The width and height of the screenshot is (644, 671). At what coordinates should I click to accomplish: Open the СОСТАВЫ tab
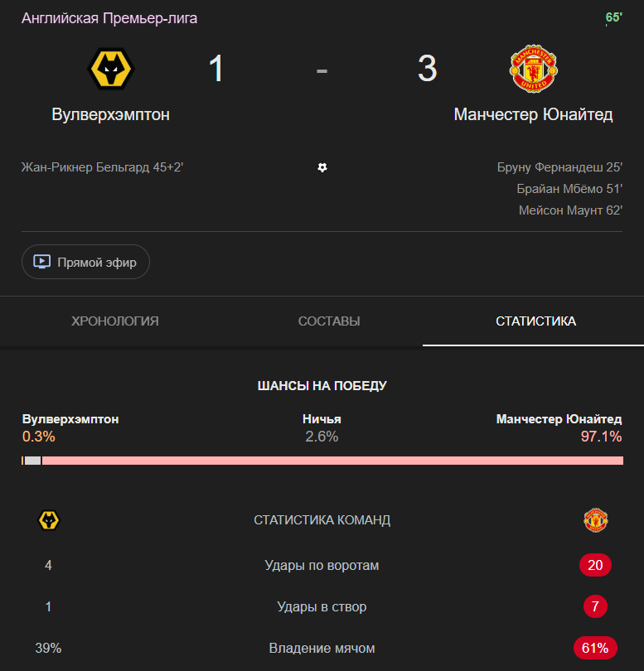point(329,321)
